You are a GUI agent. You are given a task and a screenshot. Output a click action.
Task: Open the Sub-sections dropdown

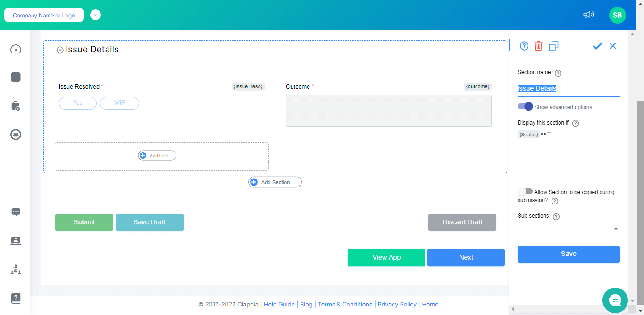(617, 228)
